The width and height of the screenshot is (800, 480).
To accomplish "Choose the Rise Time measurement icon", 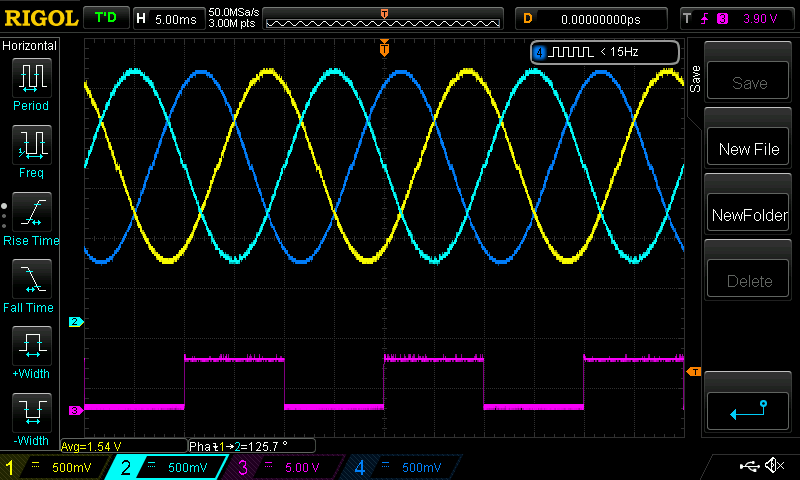I will (x=31, y=213).
